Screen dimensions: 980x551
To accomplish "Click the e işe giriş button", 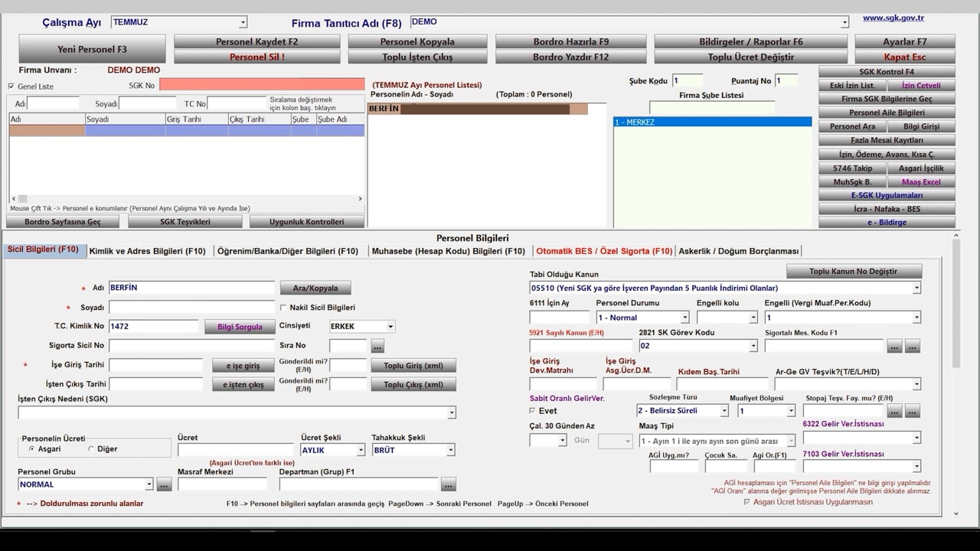I will [243, 366].
